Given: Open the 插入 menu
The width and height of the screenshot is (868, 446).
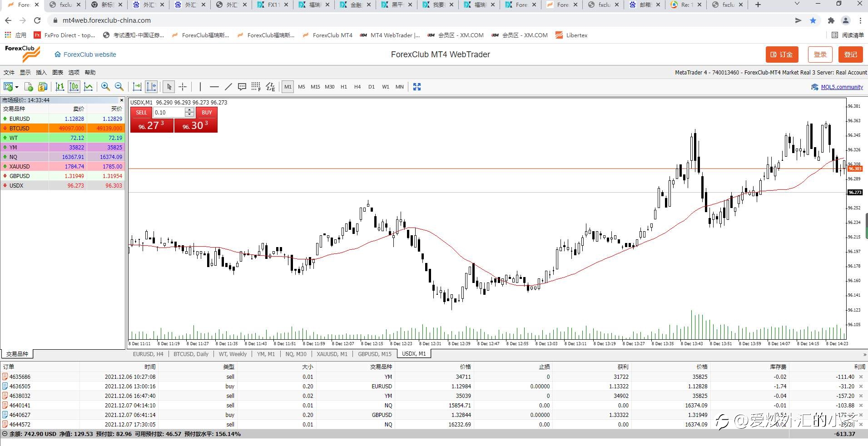Looking at the screenshot, I should [x=41, y=73].
